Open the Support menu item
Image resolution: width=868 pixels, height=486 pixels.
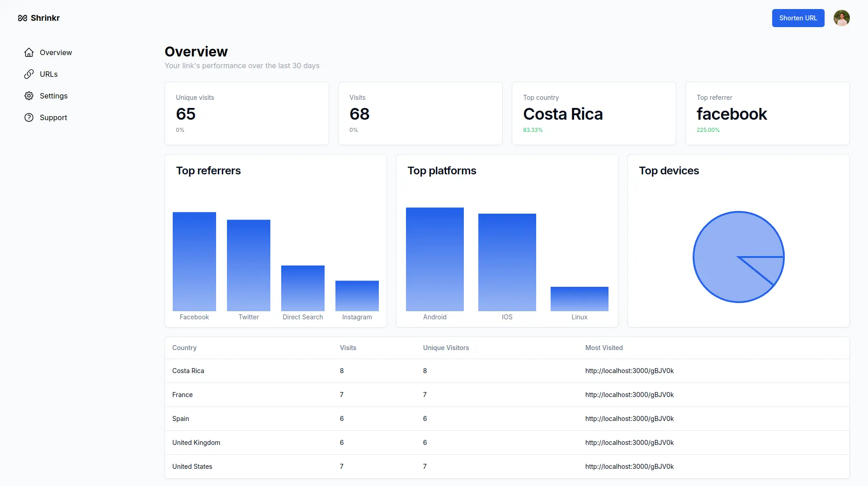[53, 117]
